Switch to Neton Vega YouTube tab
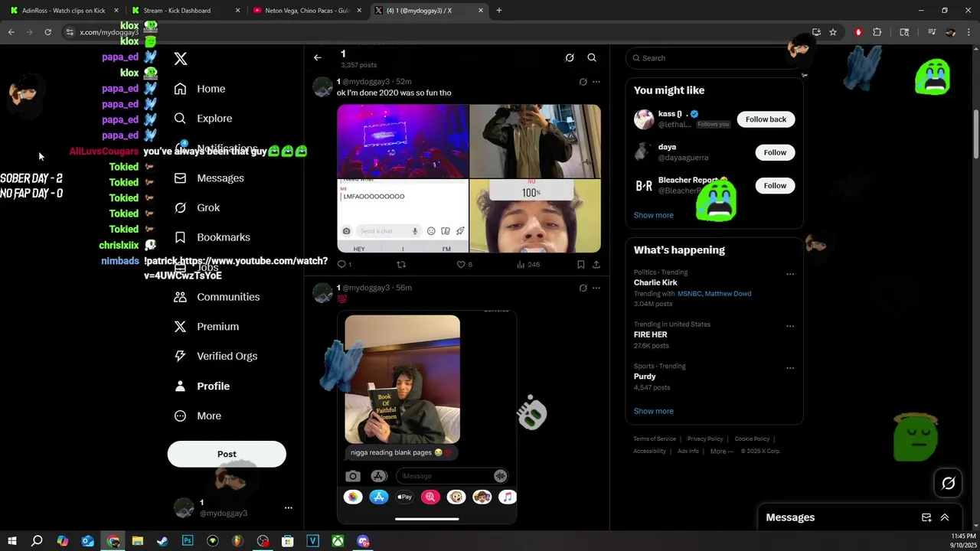 pyautogui.click(x=306, y=11)
